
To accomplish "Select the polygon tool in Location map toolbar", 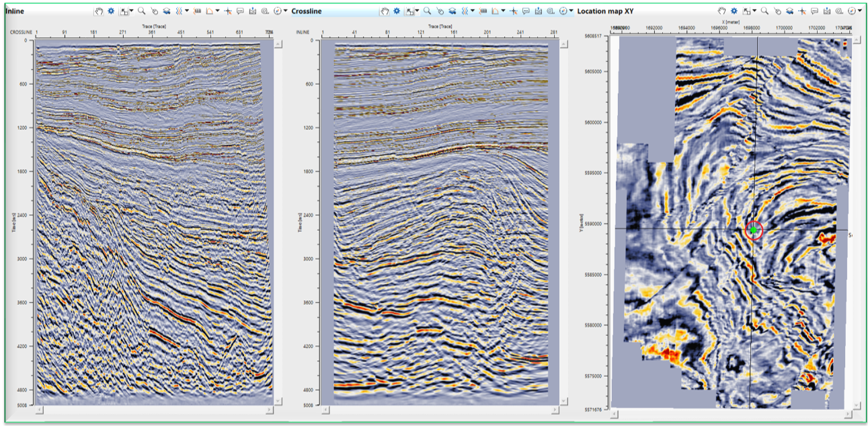I will tap(777, 10).
